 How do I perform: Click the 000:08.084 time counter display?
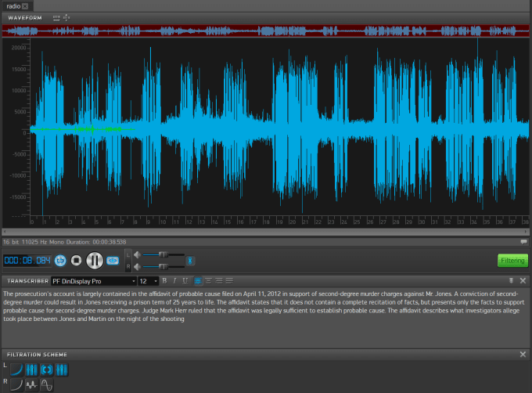tap(27, 261)
